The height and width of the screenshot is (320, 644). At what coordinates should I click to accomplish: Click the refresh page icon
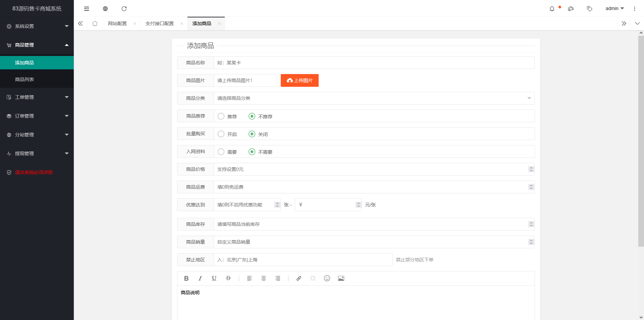coord(124,9)
